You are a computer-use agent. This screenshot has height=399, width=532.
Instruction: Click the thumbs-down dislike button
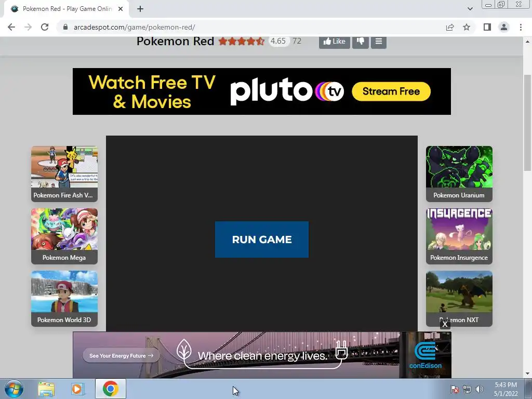(x=361, y=42)
